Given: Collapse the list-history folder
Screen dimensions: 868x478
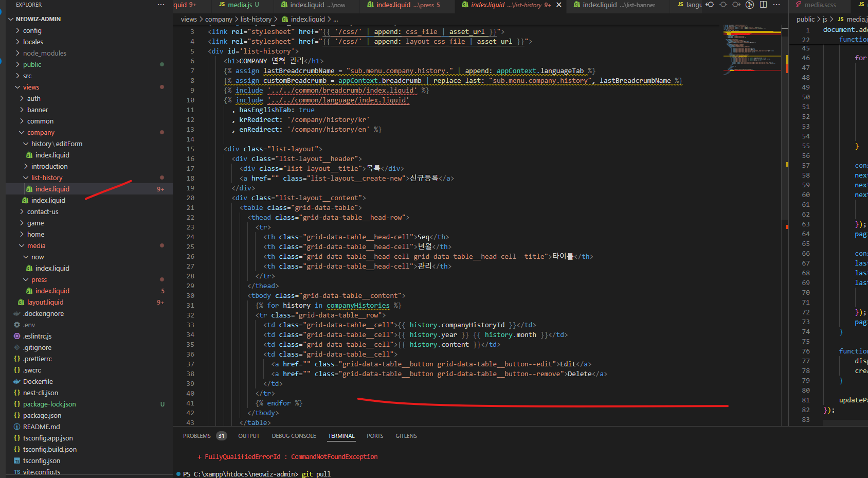Looking at the screenshot, I should coord(89,178).
